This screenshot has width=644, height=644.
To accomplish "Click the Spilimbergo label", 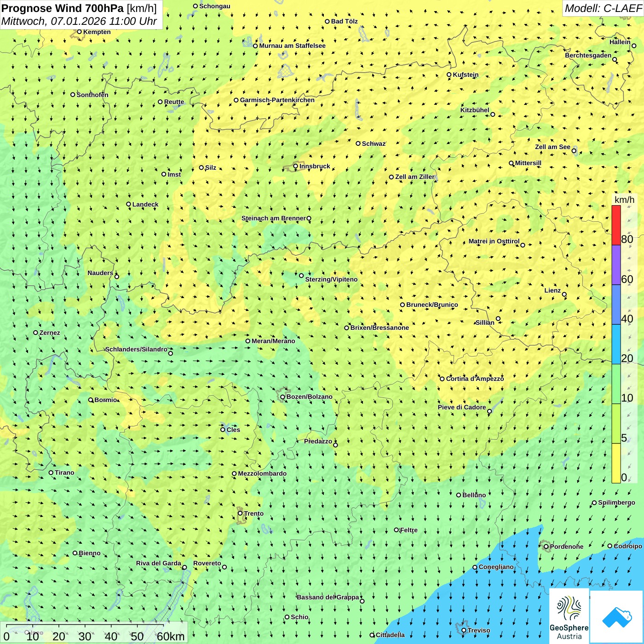I will coord(616,502).
